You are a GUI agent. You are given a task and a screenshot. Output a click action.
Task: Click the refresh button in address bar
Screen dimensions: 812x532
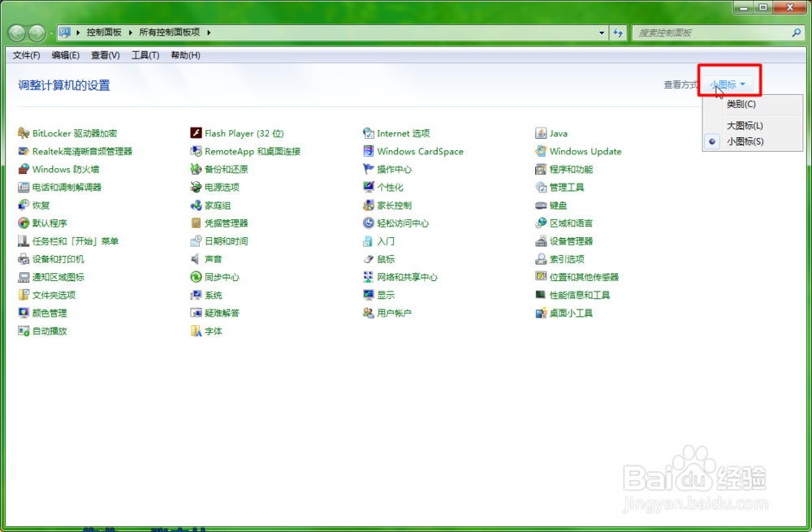pos(619,32)
